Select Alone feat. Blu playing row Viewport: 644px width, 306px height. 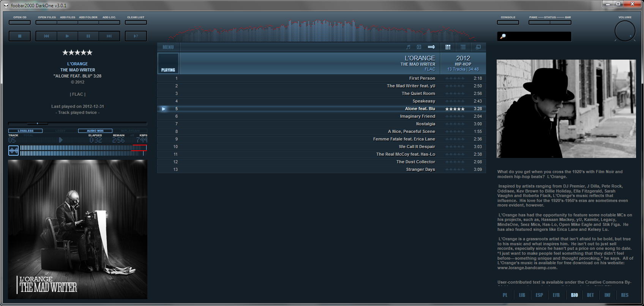point(322,109)
